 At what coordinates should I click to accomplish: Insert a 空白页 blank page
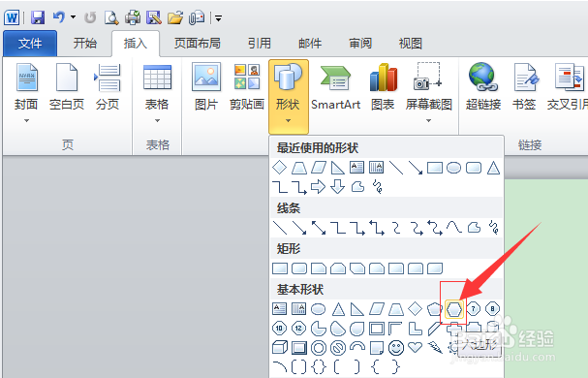[67, 87]
